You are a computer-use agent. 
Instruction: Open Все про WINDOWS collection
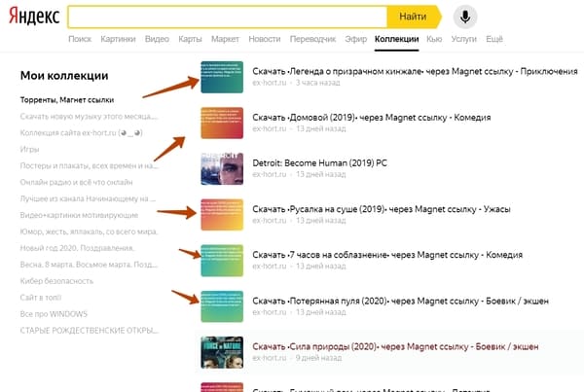tap(54, 314)
